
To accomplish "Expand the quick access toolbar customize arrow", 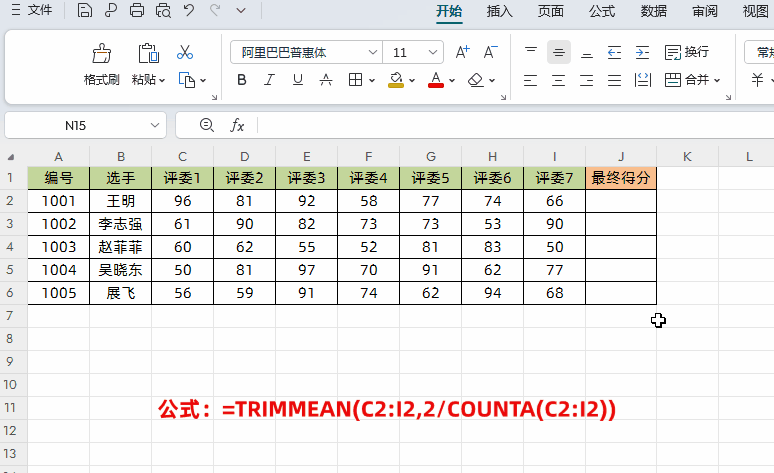I will tap(241, 10).
